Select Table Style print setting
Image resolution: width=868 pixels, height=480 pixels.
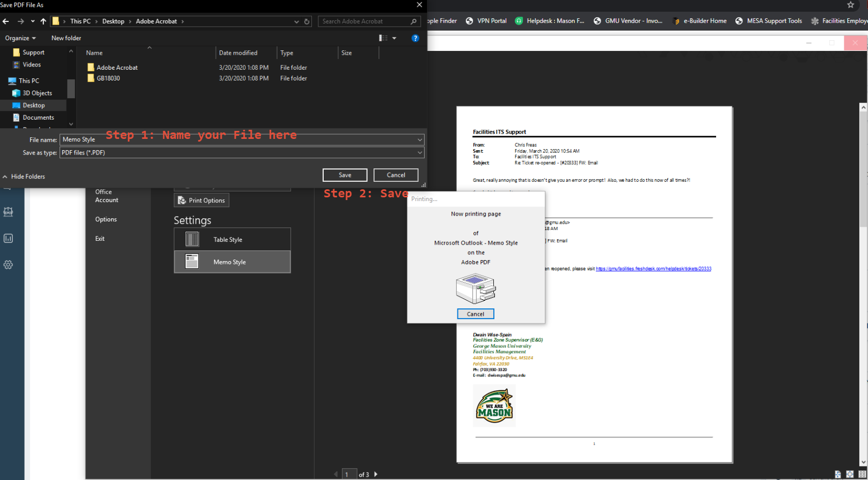coord(232,239)
